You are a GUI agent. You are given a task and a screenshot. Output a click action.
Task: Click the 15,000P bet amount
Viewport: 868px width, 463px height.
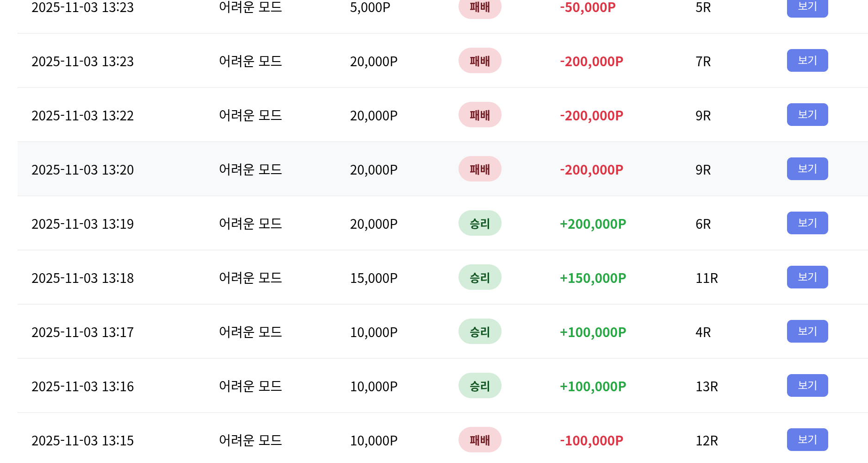pos(373,278)
